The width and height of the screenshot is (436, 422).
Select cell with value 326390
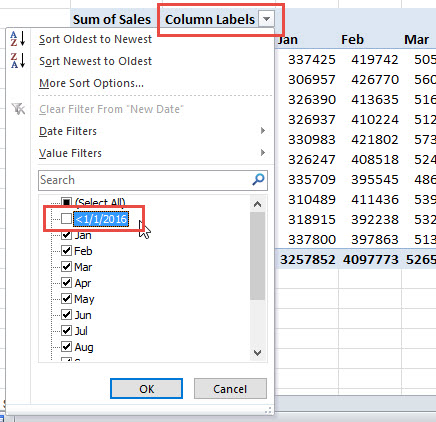click(312, 100)
